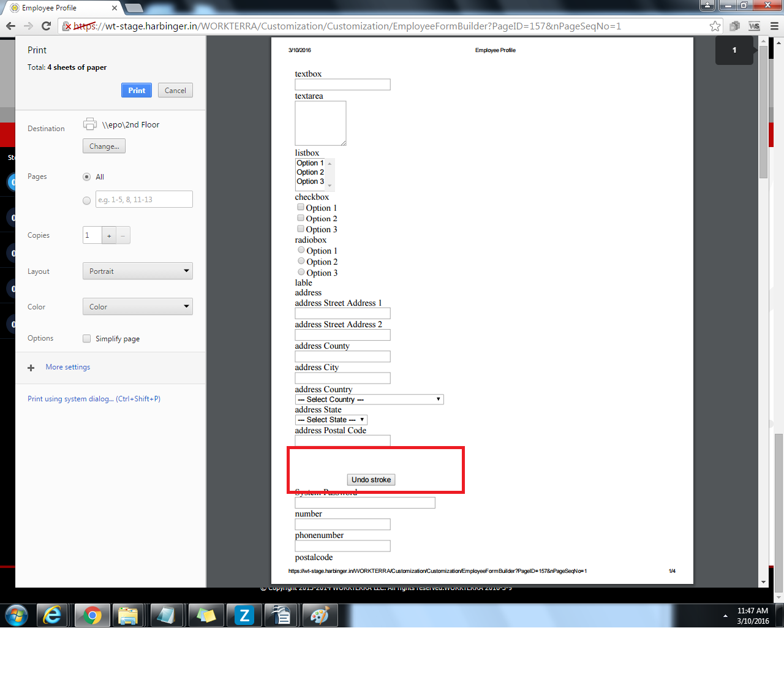Image resolution: width=784 pixels, height=674 pixels.
Task: Switch to the Employee Profile tab
Action: (61, 8)
